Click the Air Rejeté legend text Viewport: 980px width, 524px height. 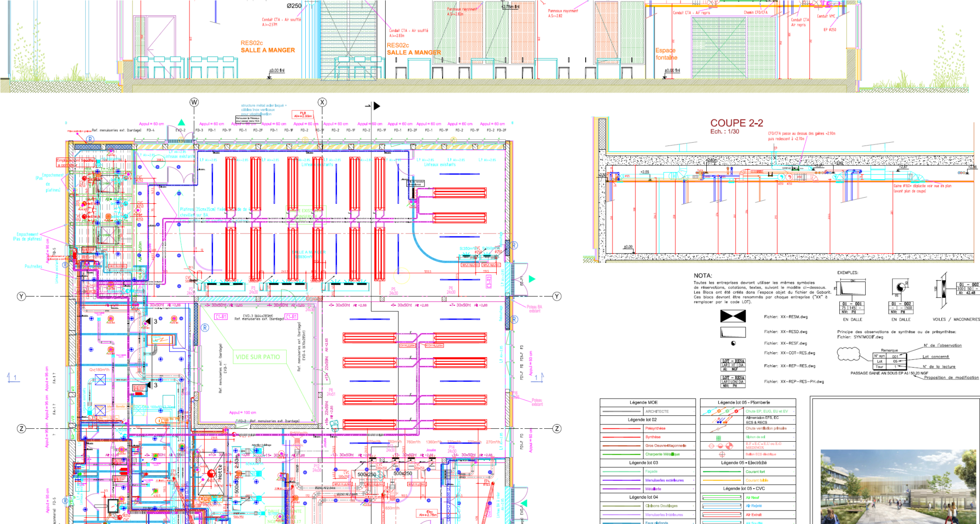point(754,506)
